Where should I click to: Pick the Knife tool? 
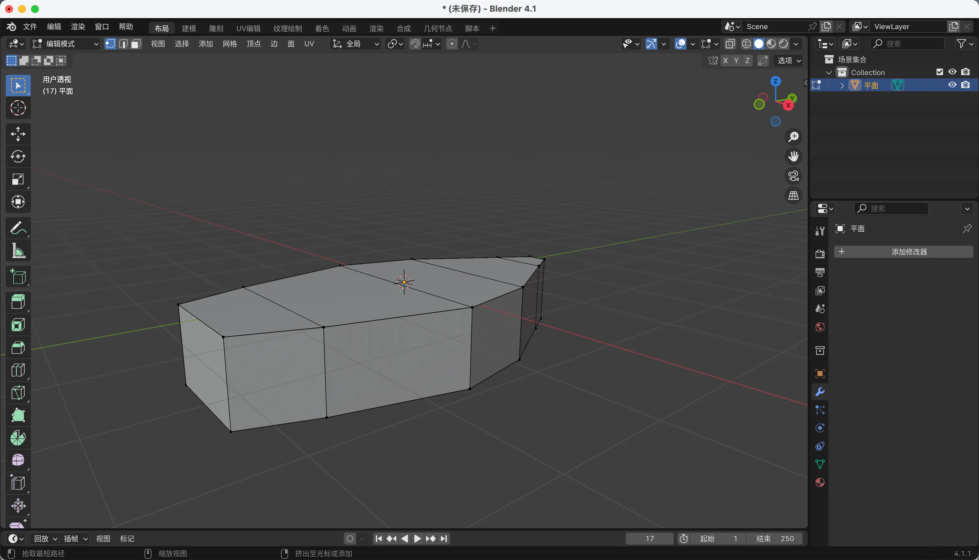tap(18, 393)
